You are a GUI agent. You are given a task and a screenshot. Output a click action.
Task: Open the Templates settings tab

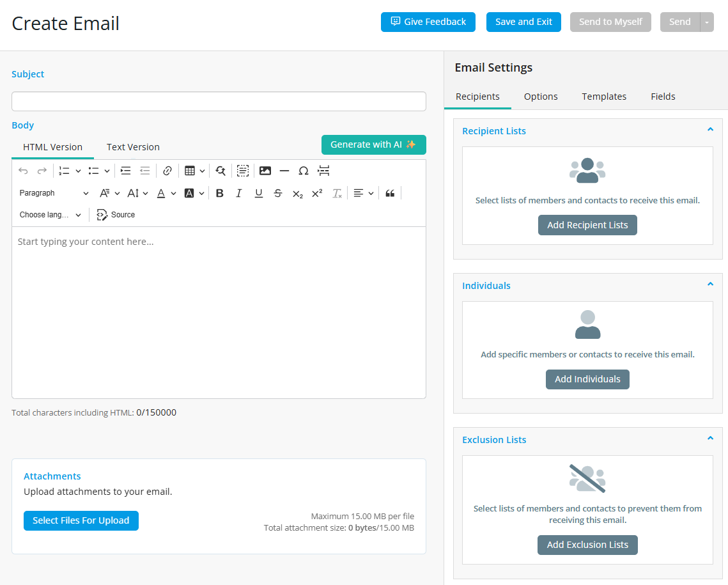[x=603, y=97]
